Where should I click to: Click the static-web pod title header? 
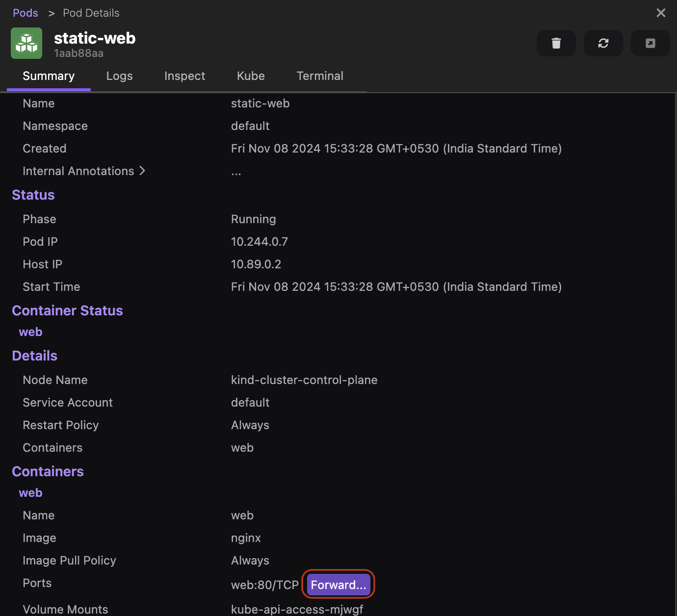(95, 38)
